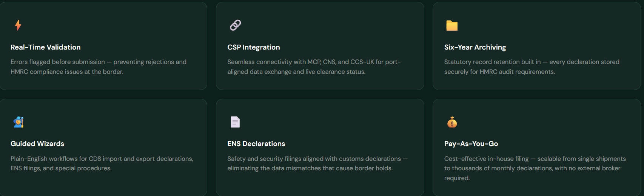Click the lightning bolt Real-Time Validation icon
Image resolution: width=644 pixels, height=196 pixels.
(18, 25)
